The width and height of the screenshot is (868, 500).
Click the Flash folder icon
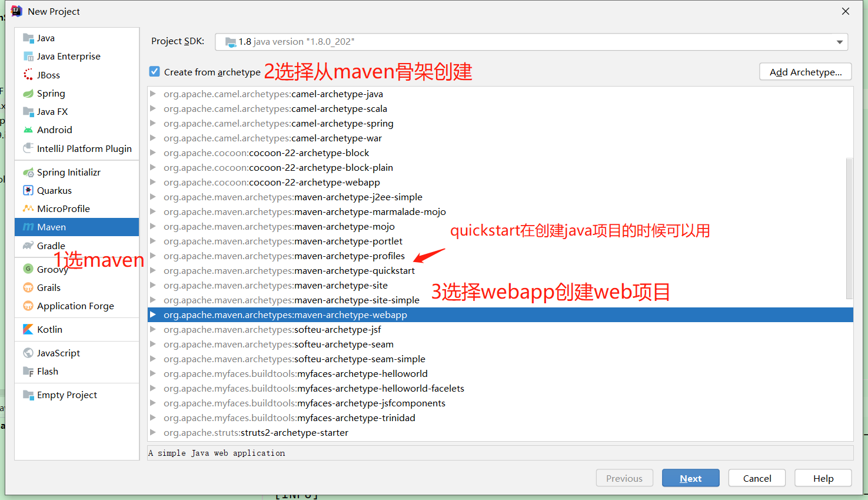pos(28,372)
